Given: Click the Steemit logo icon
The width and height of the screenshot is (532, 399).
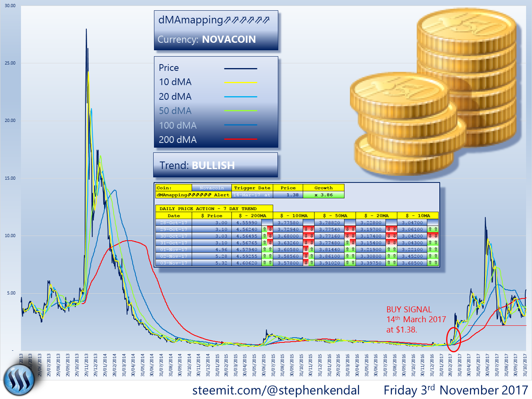Looking at the screenshot, I should [19, 379].
